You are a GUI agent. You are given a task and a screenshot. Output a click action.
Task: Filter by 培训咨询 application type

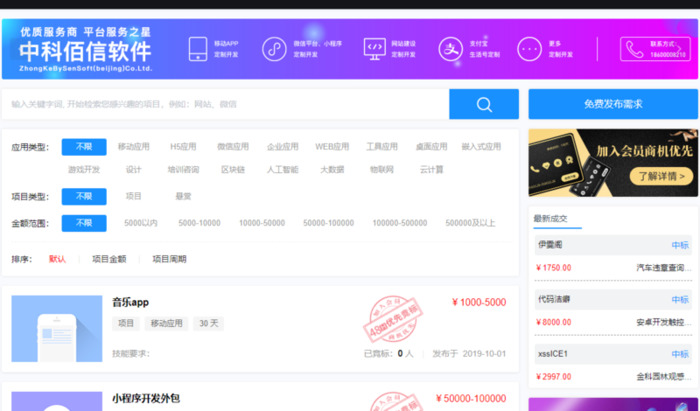183,170
